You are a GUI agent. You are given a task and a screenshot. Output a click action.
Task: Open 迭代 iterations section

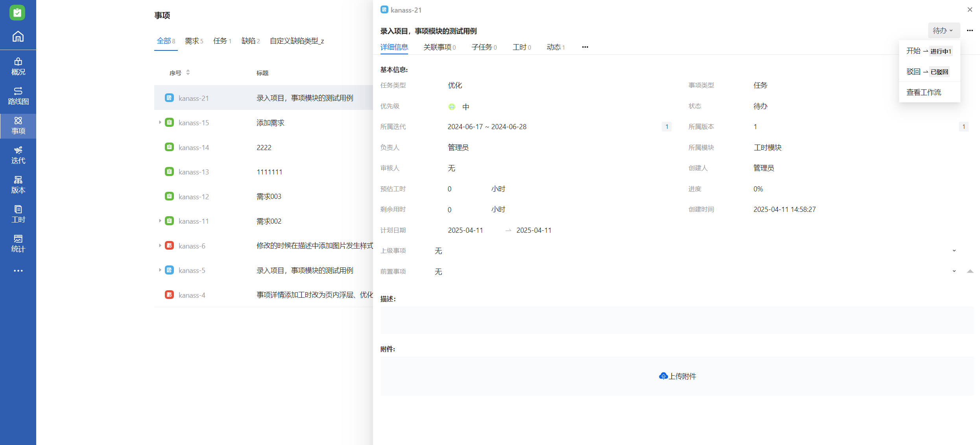tap(18, 155)
